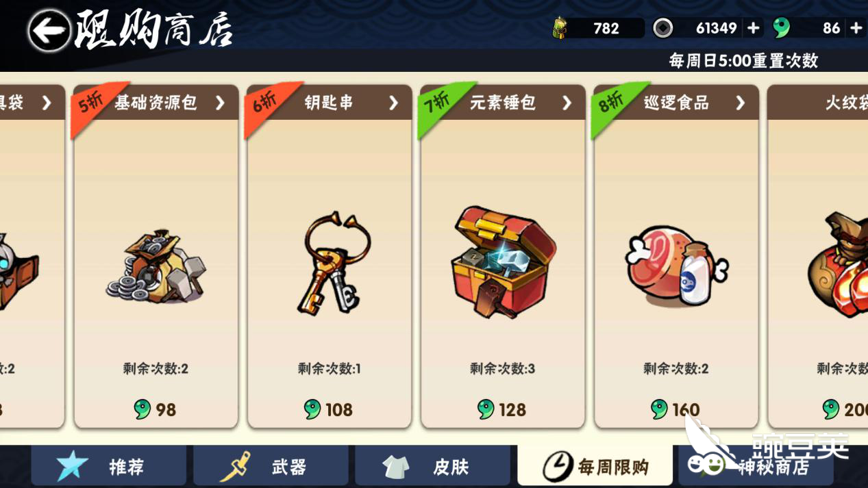This screenshot has width=868, height=488.
Task: Expand 钥匙串 details chevron
Action: (393, 103)
